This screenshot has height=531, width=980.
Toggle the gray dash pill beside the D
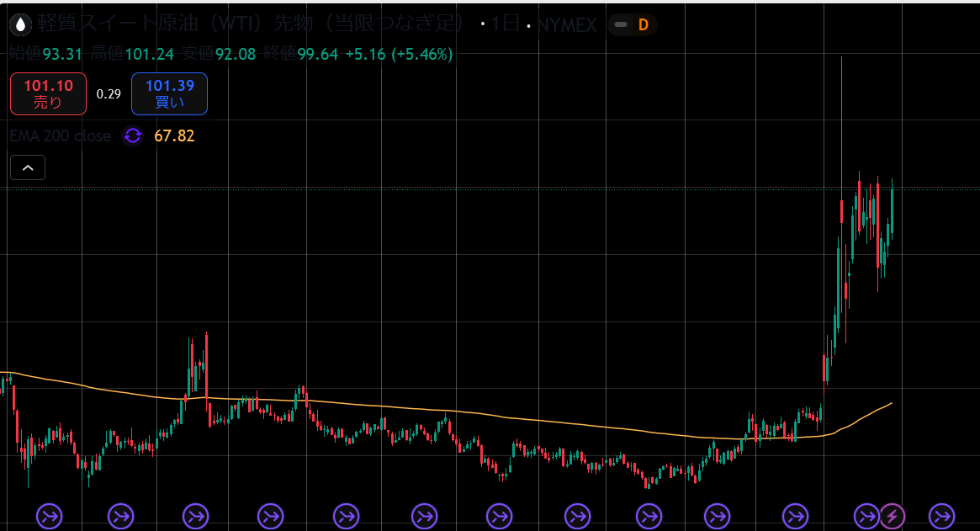621,24
